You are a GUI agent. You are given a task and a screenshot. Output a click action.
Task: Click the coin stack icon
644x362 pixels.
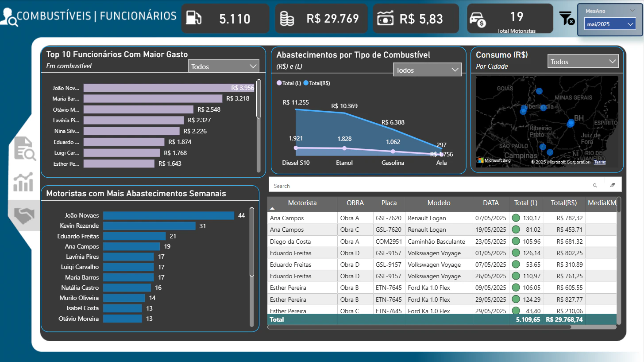pyautogui.click(x=287, y=19)
